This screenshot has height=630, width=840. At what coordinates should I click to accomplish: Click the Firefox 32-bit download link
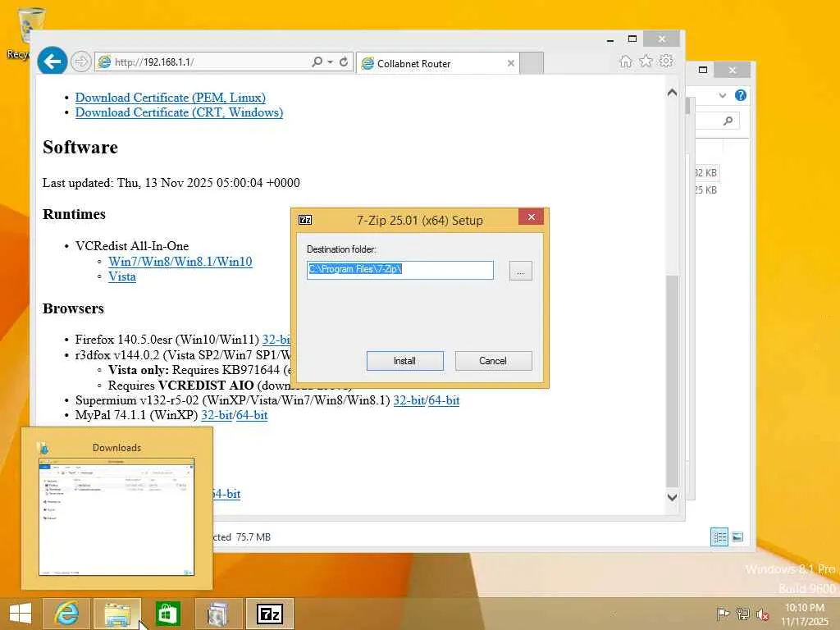coord(276,340)
